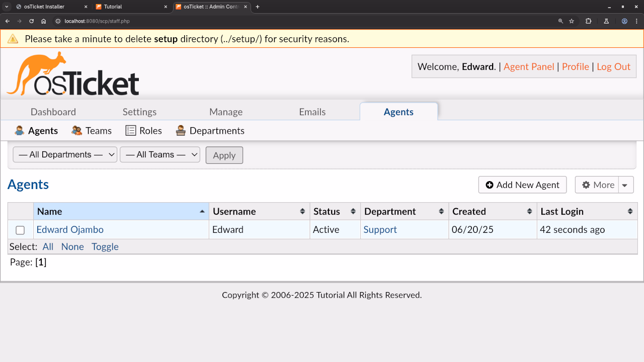Image resolution: width=644 pixels, height=362 pixels.
Task: Click the Agents sub-menu person icon
Action: pos(19,131)
